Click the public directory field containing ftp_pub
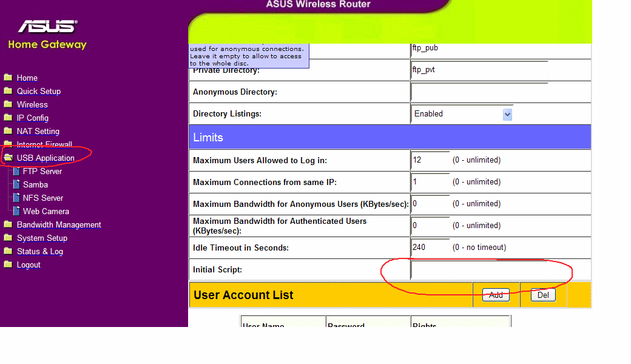Screen dimensions: 631x364 point(480,49)
